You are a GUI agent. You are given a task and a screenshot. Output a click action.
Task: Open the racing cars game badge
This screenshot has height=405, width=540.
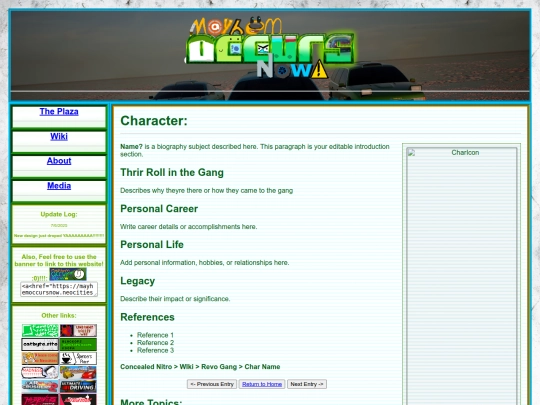pyautogui.click(x=78, y=373)
